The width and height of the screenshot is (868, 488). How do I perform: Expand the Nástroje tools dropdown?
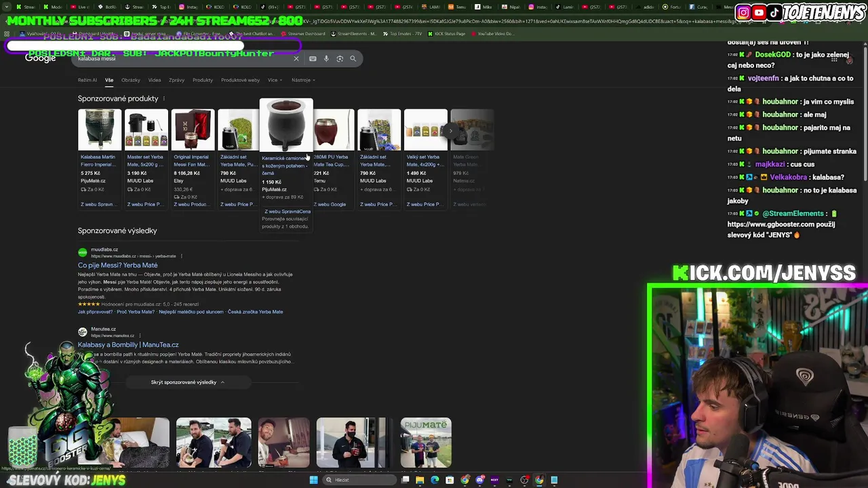(303, 80)
